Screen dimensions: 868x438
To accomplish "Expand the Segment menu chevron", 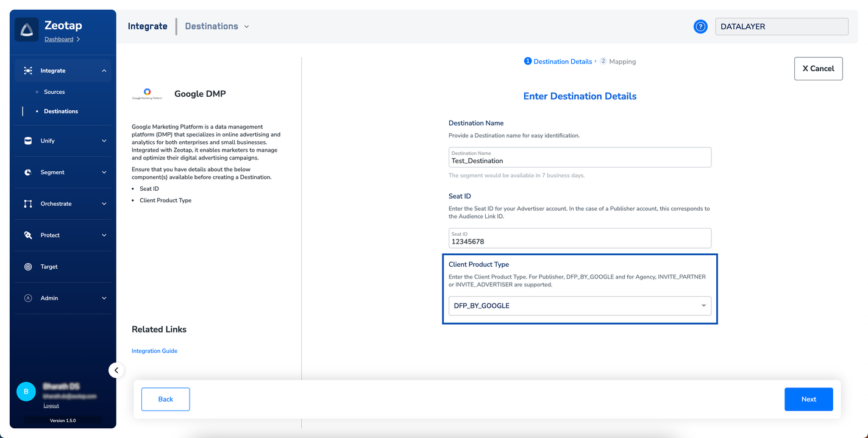I will click(x=104, y=172).
